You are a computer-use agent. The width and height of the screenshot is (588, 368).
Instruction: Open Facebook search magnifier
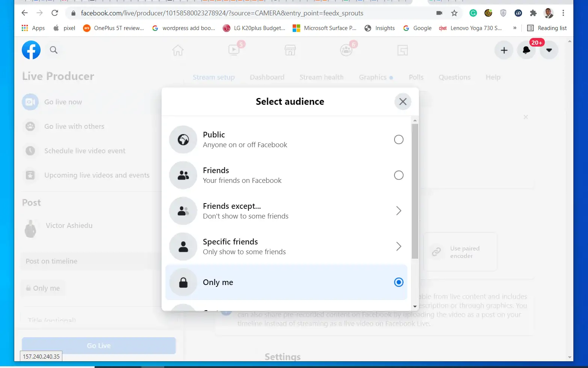tap(54, 50)
